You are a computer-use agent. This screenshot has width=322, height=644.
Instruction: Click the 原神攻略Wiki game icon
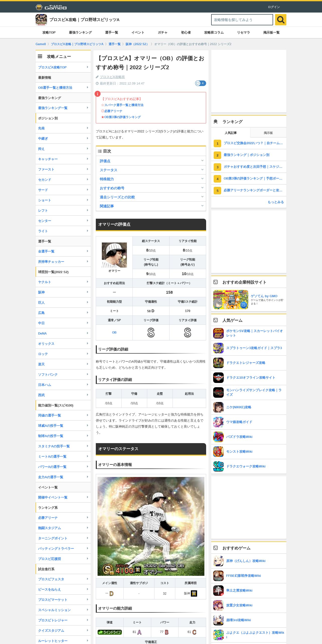[x=218, y=561]
